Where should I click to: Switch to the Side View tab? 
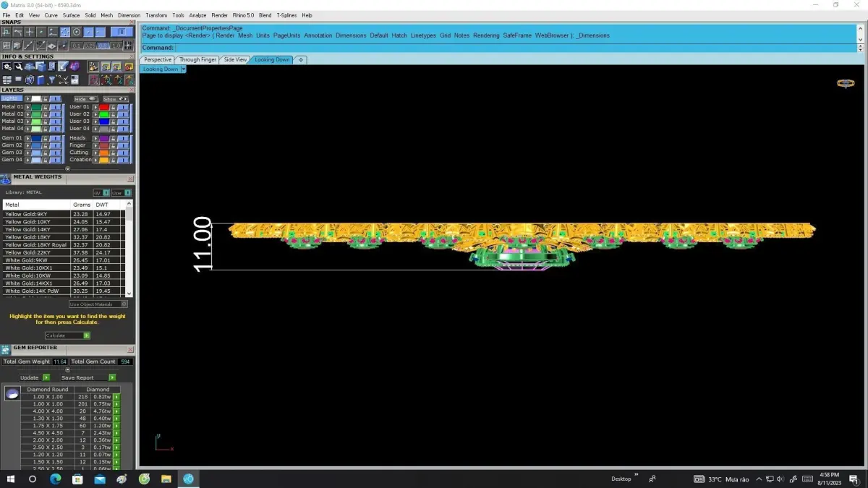[x=235, y=60]
